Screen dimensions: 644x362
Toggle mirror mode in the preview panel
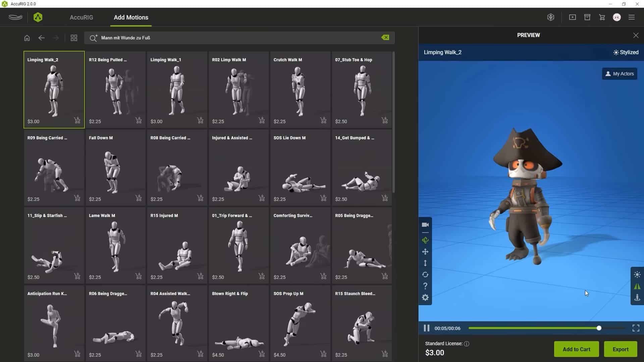[637, 286]
